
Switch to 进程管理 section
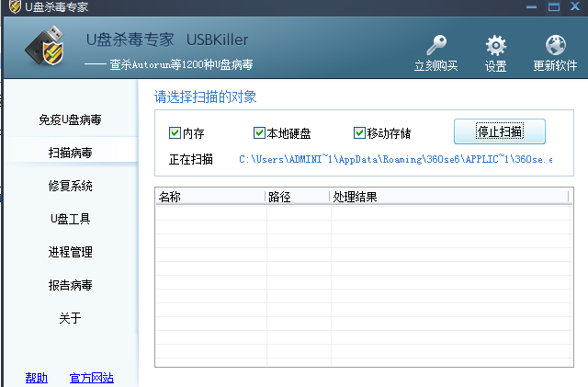click(x=70, y=252)
